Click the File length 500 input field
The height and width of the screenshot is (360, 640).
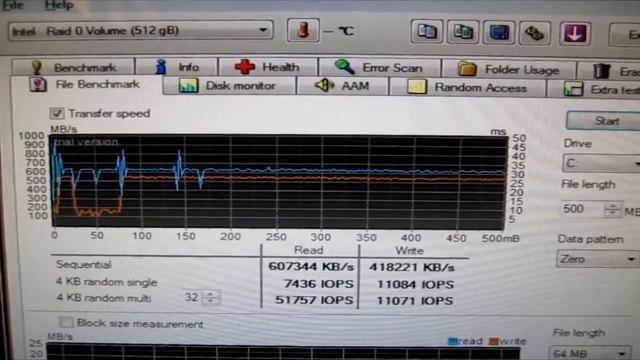pyautogui.click(x=582, y=209)
